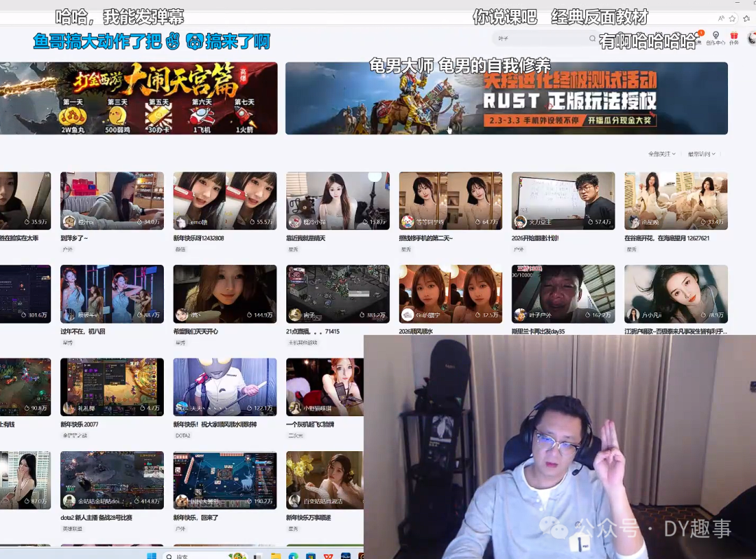756x559 pixels.
Task: Expand the 最常访问 sort dropdown
Action: tap(701, 154)
